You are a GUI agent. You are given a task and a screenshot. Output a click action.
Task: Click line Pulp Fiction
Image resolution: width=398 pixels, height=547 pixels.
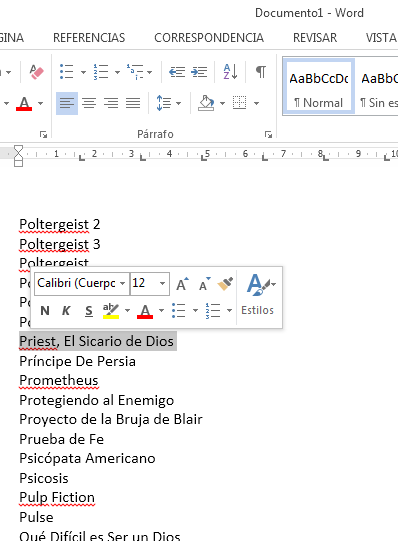coord(57,497)
